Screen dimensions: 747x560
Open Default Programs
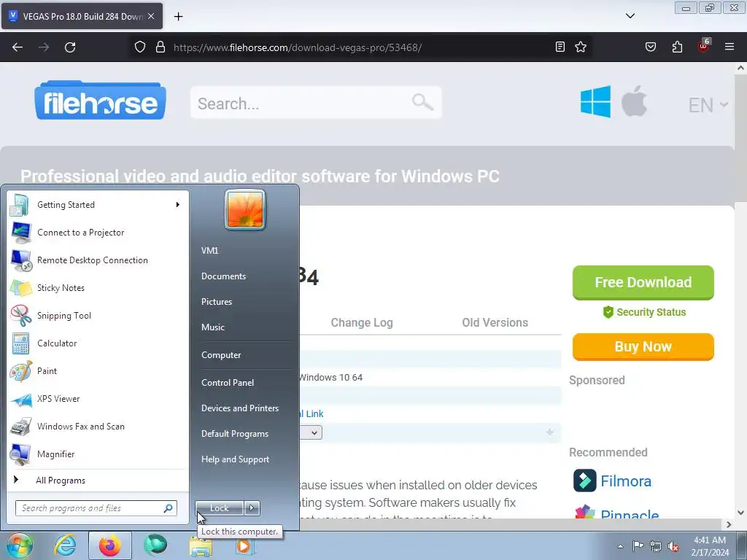[x=235, y=434]
